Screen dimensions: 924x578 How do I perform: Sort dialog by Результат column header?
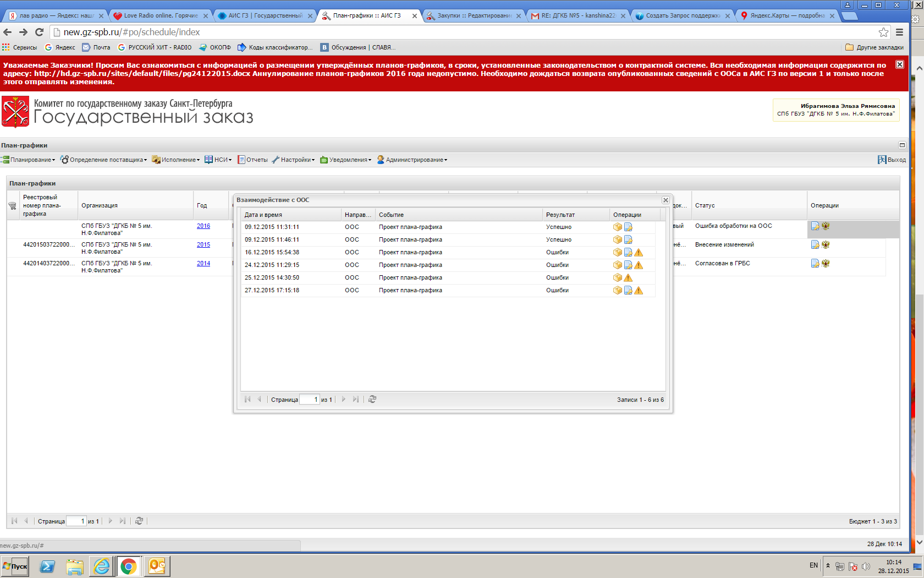(x=576, y=215)
